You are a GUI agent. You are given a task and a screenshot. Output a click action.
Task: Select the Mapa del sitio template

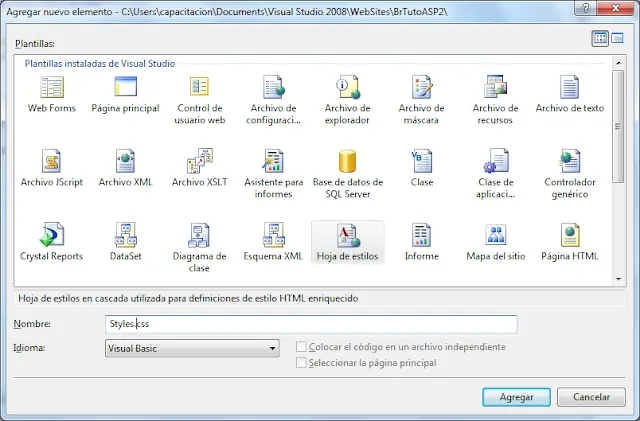(x=496, y=235)
